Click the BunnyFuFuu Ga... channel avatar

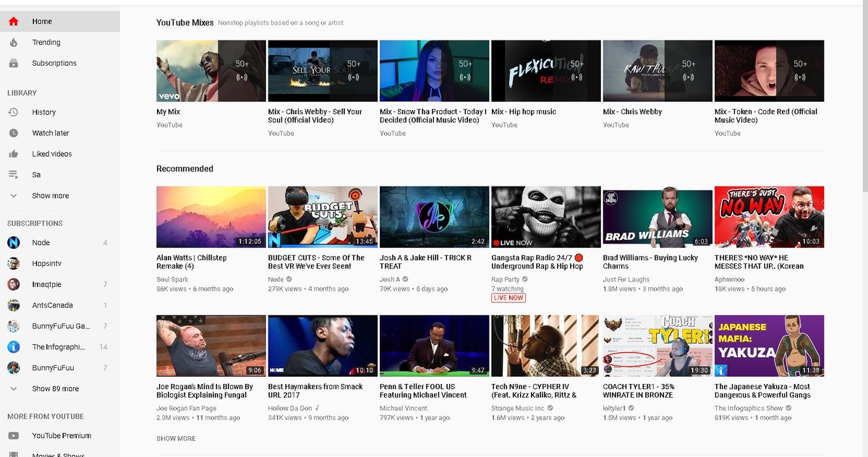click(13, 326)
